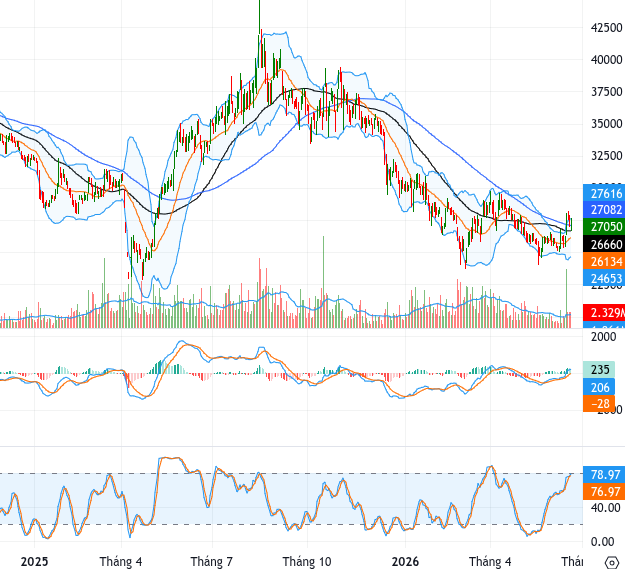Select the blue 27616 price label
The image size is (625, 569).
pyautogui.click(x=604, y=193)
